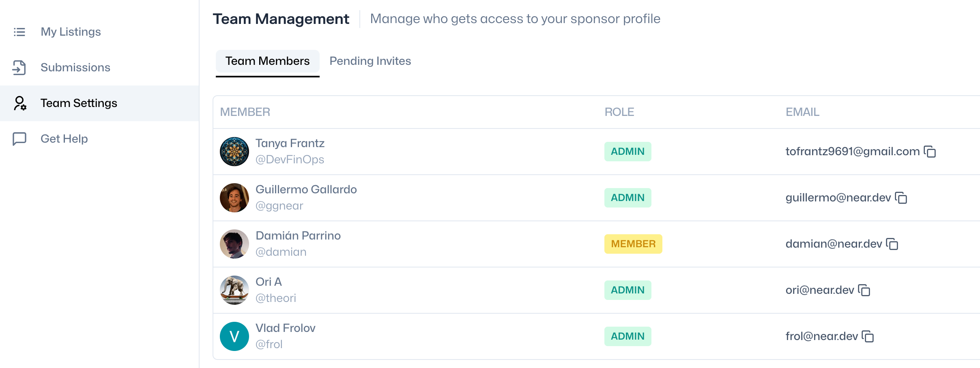Click the My Listings list icon
Viewport: 980px width, 368px height.
(x=19, y=32)
